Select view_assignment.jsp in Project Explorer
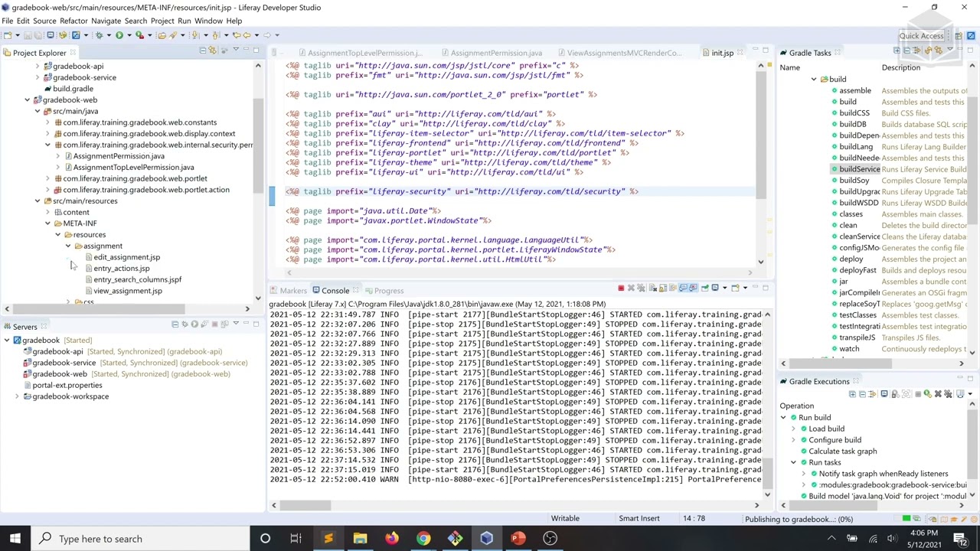Viewport: 980px width, 551px height. (127, 291)
